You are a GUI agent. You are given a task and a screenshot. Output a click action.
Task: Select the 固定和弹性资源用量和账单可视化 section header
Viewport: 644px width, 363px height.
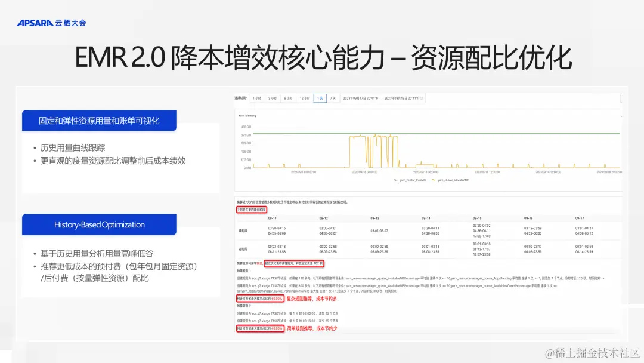99,120
